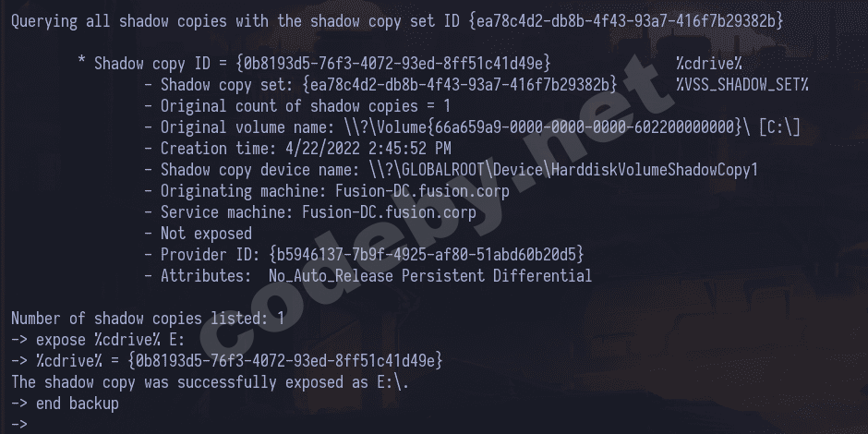868x434 pixels.
Task: Click the shadow copy set ID in the top line
Action: tap(626, 20)
